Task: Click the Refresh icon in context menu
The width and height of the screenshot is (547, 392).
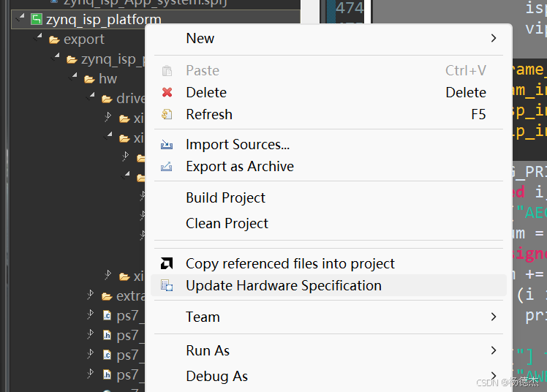Action: click(167, 114)
